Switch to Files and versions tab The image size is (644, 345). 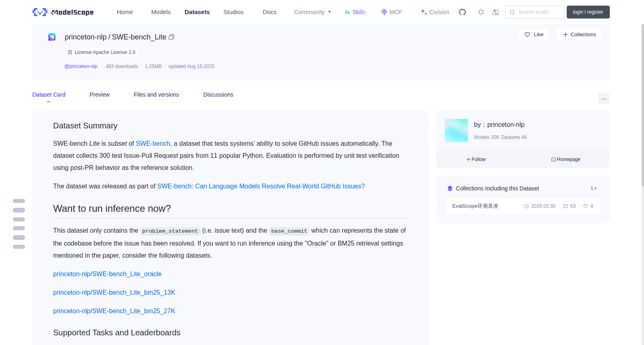tap(156, 95)
